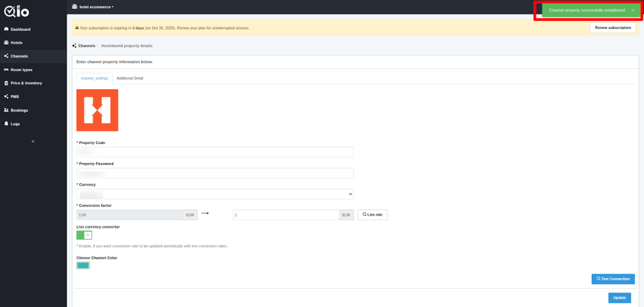Collapse the left sidebar with chevrons
The width and height of the screenshot is (644, 307).
33,142
